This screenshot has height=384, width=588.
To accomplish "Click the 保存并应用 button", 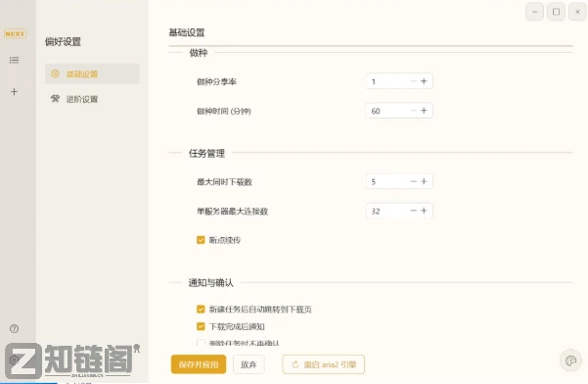I will [199, 364].
